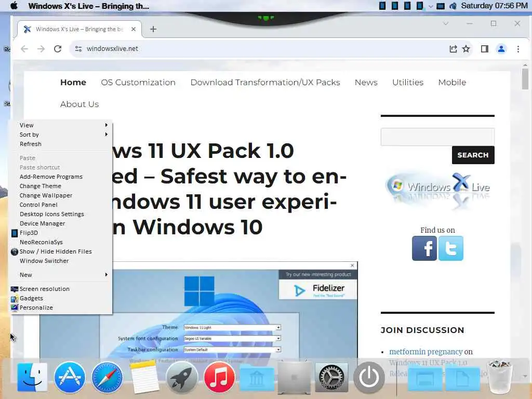
Task: Open the Mac Pro icon in dock
Action: 294,378
